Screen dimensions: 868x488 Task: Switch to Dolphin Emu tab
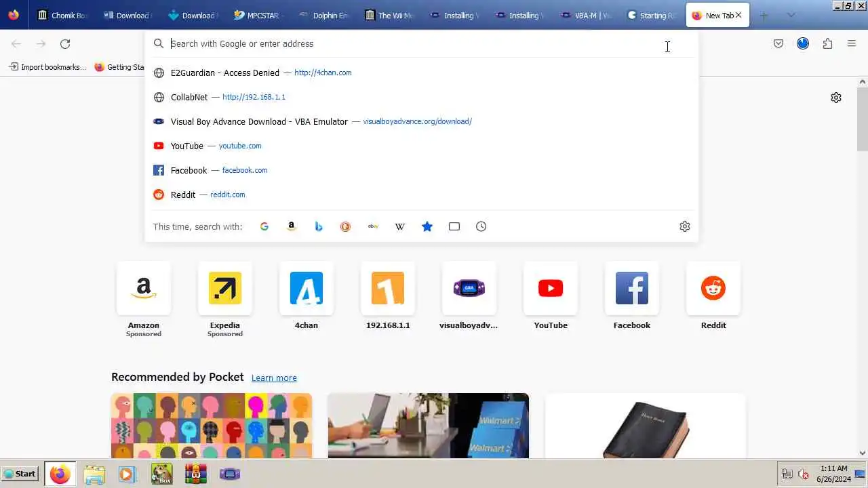323,15
